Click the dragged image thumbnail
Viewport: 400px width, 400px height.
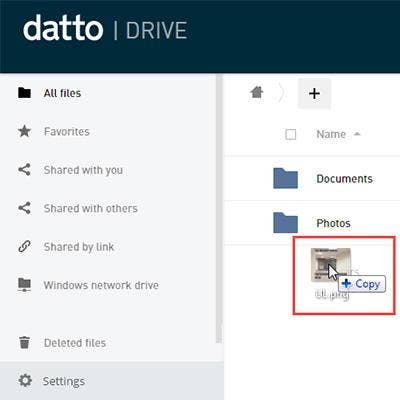click(330, 265)
